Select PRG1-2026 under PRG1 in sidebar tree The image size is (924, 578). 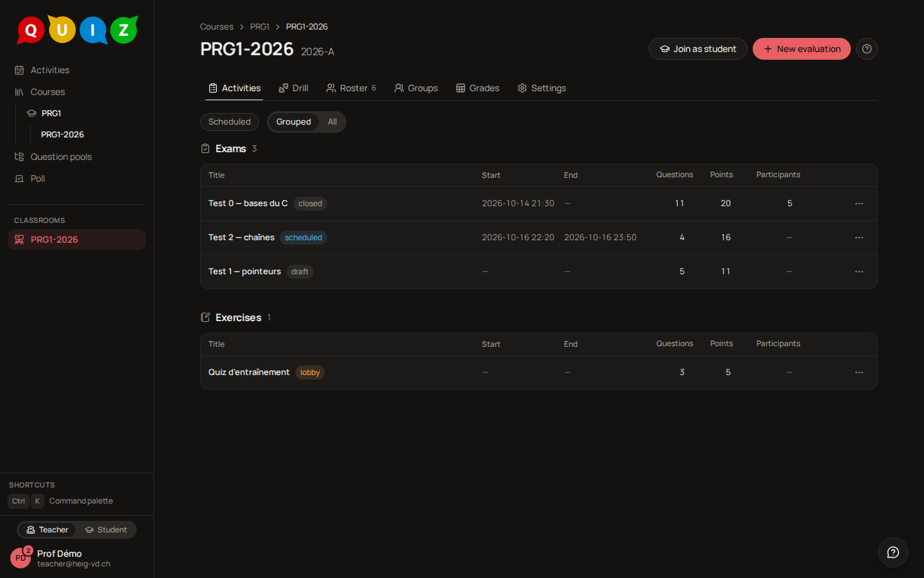tap(62, 134)
